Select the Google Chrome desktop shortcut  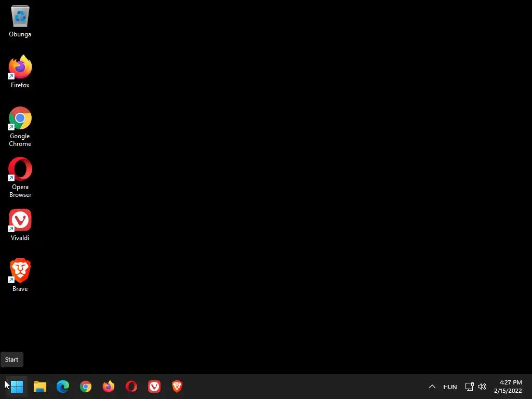pos(20,127)
